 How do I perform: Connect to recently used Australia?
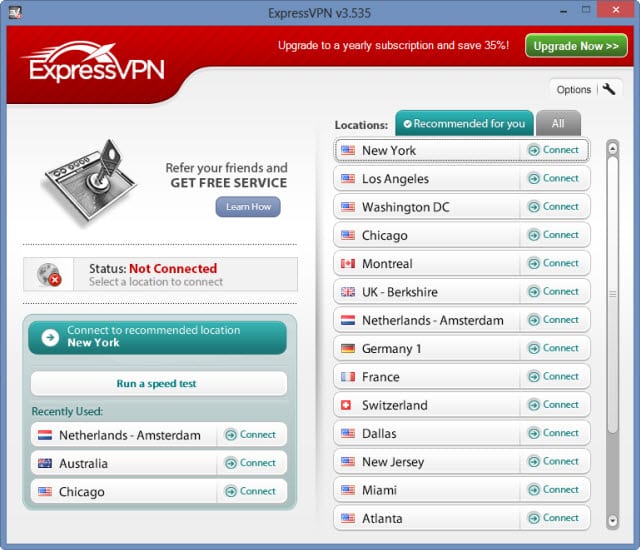251,463
